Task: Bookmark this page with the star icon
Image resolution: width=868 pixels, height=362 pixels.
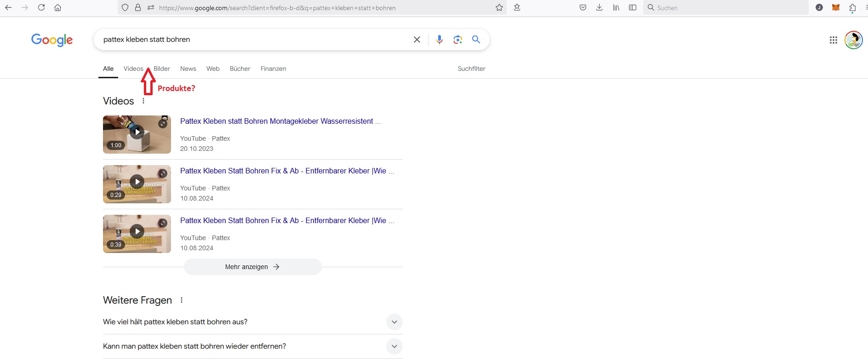Action: 499,7
